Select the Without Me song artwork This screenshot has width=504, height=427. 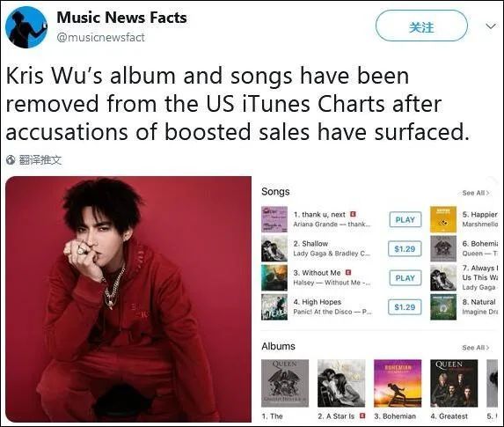pyautogui.click(x=274, y=277)
